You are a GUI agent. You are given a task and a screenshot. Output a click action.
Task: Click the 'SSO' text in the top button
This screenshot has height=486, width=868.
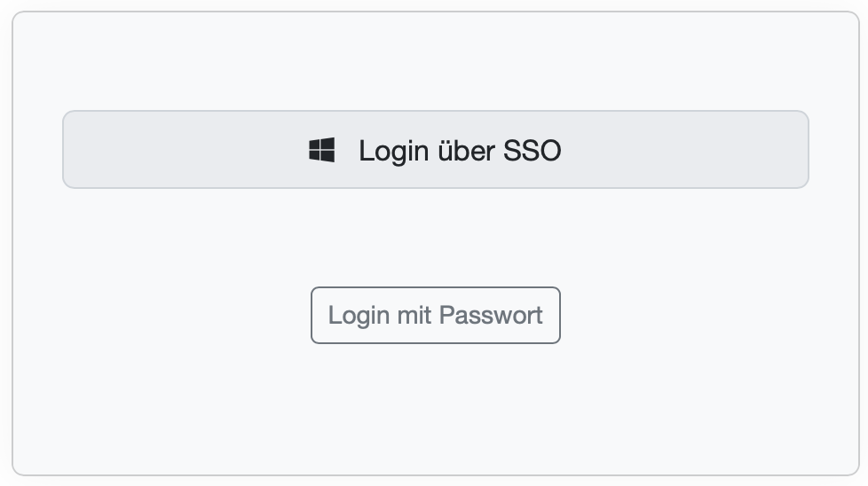coord(533,151)
